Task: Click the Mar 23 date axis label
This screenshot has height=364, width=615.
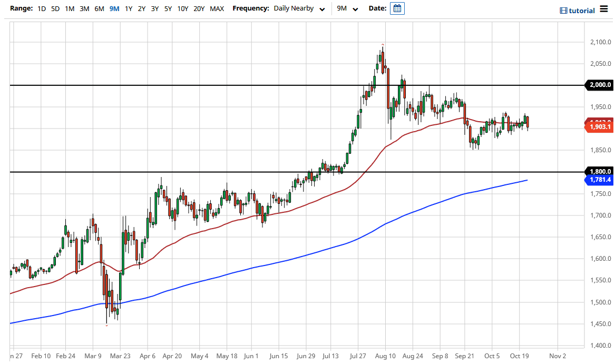Action: point(120,356)
